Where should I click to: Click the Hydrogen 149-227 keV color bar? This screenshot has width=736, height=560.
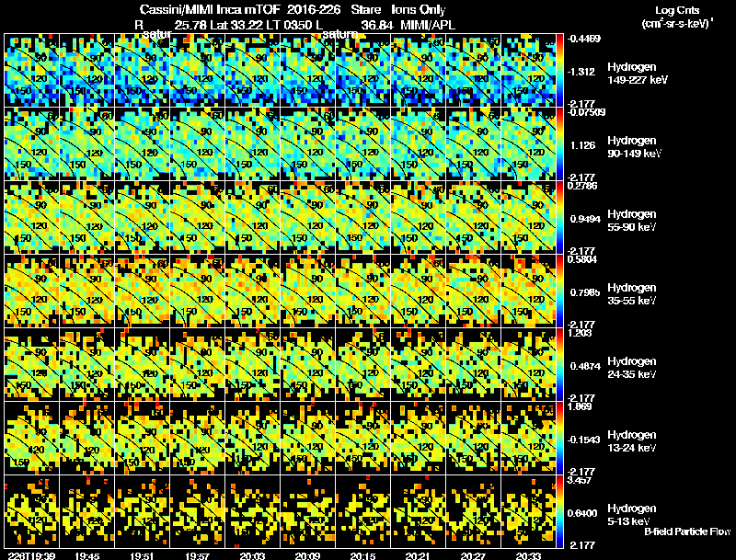[x=559, y=71]
